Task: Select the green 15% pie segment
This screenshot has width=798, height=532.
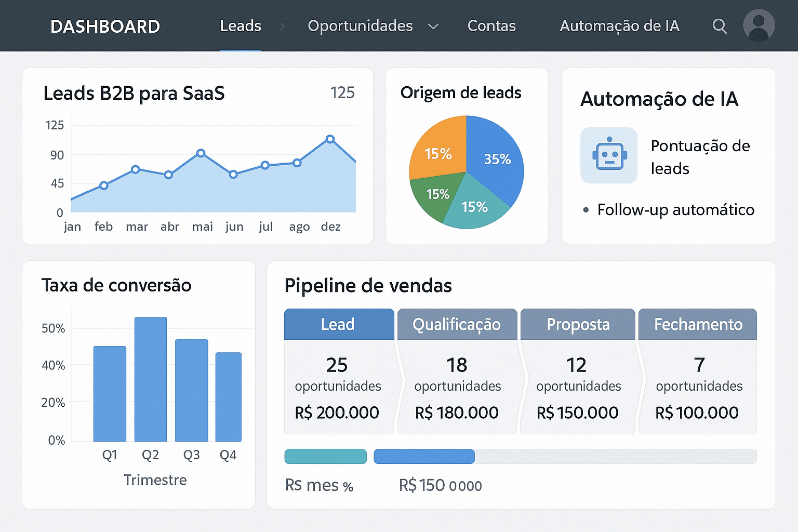Action: (437, 194)
